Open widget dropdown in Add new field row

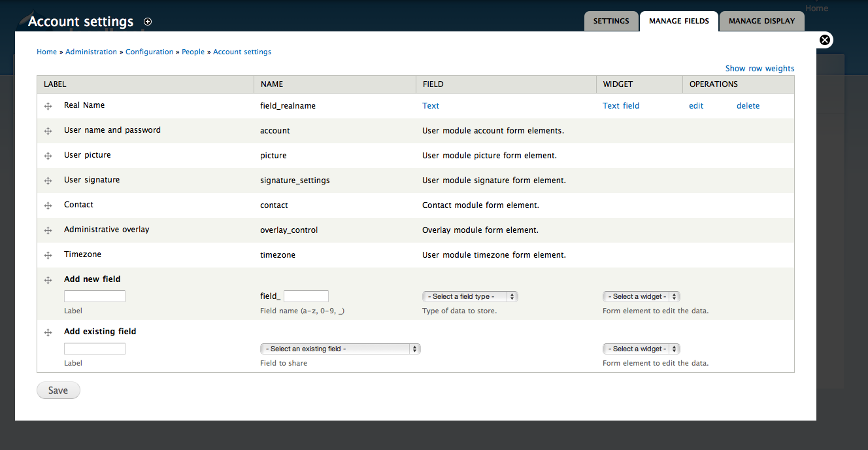tap(641, 296)
